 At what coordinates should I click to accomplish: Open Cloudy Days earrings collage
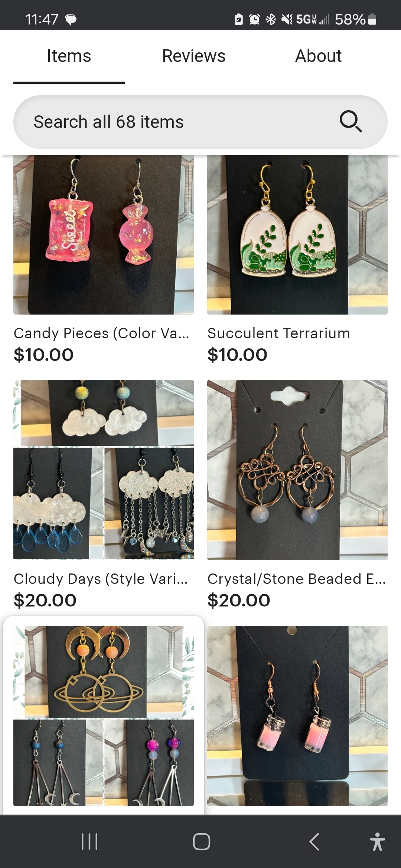[x=104, y=470]
